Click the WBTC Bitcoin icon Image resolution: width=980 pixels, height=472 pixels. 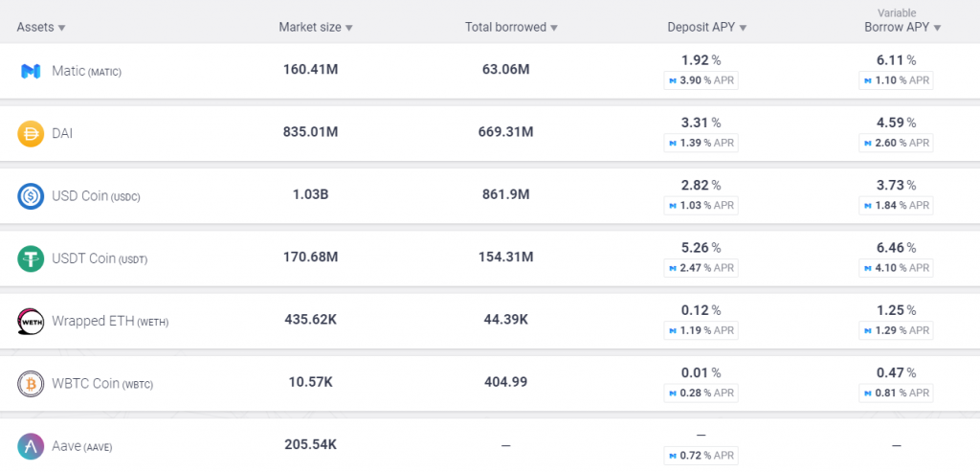coord(31,383)
